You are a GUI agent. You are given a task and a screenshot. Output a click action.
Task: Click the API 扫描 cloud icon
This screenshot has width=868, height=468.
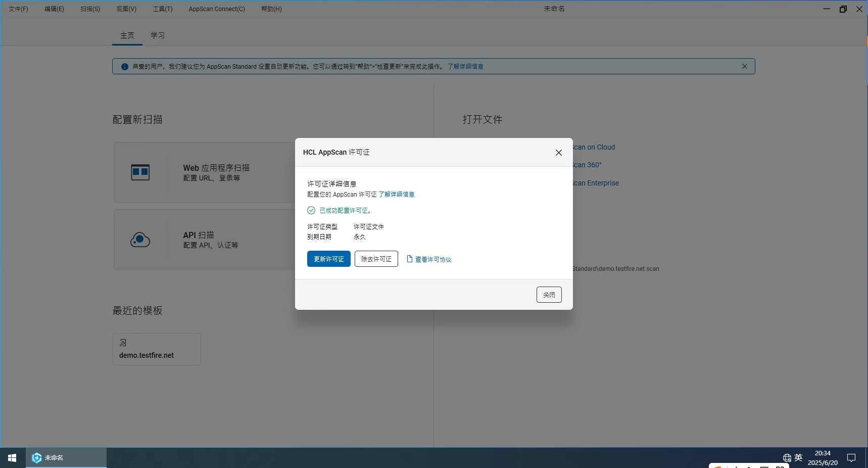pyautogui.click(x=140, y=240)
